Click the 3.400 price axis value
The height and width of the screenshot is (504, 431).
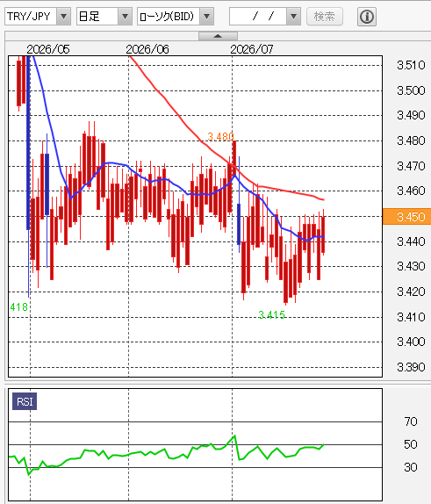pyautogui.click(x=411, y=342)
